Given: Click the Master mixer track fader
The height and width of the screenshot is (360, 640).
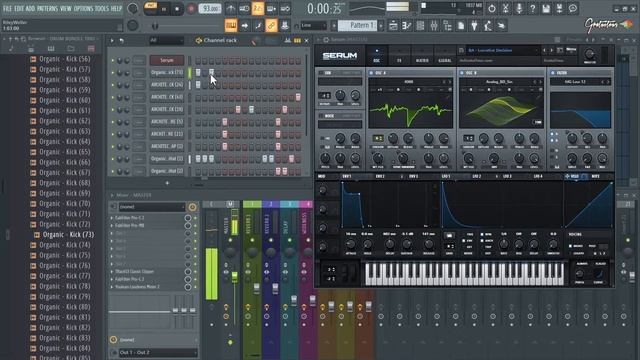Looking at the screenshot, I should tap(235, 278).
